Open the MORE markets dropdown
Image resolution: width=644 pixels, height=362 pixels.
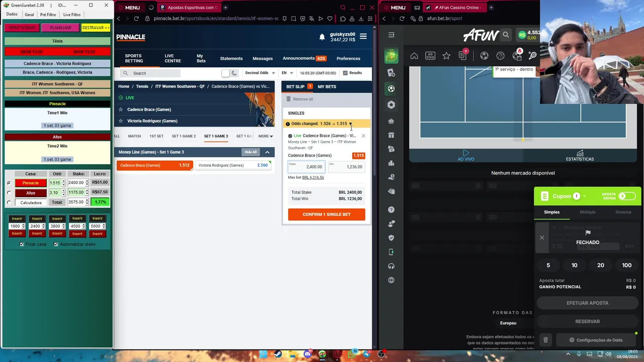tap(266, 136)
